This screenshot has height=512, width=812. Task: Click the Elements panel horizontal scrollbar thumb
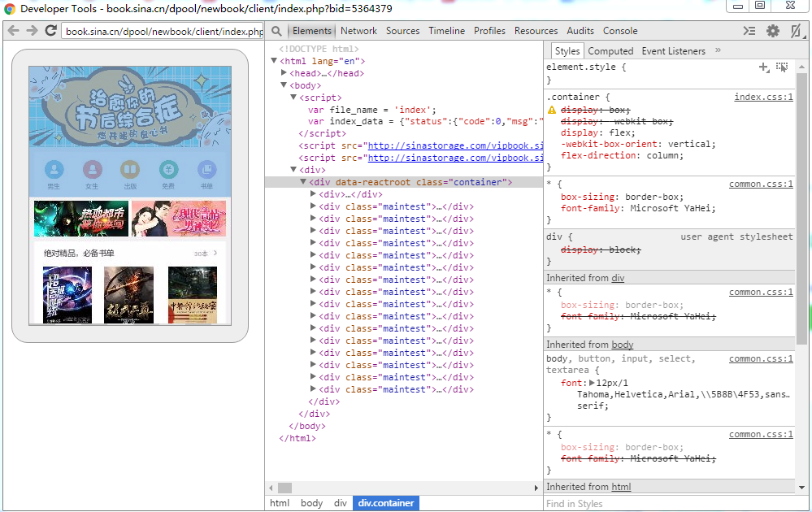point(284,488)
